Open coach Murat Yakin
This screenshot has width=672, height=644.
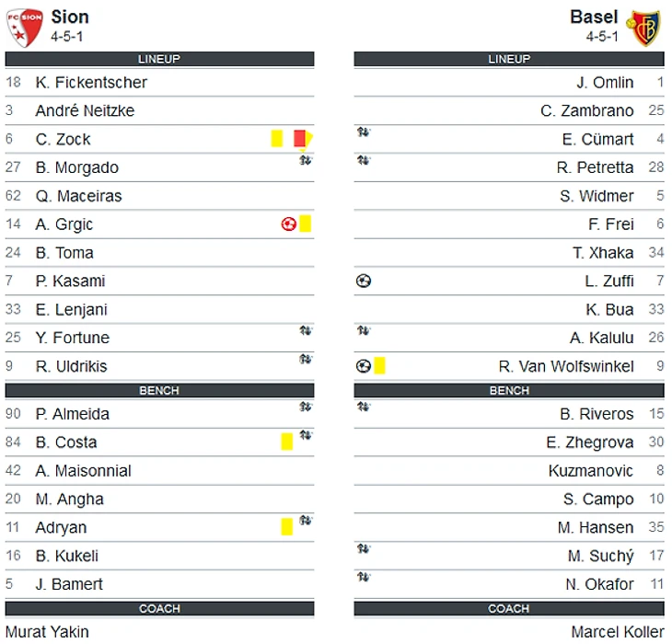47,632
